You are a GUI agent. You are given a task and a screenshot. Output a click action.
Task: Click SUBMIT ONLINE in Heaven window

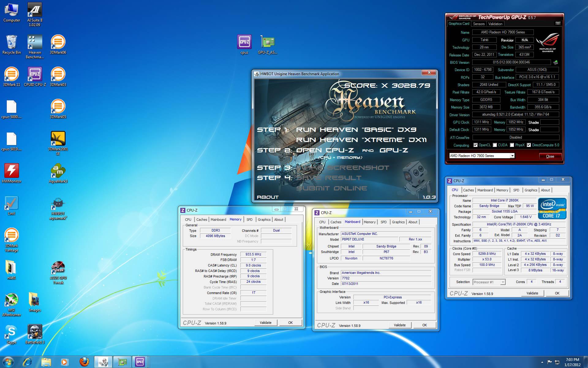[x=331, y=188]
